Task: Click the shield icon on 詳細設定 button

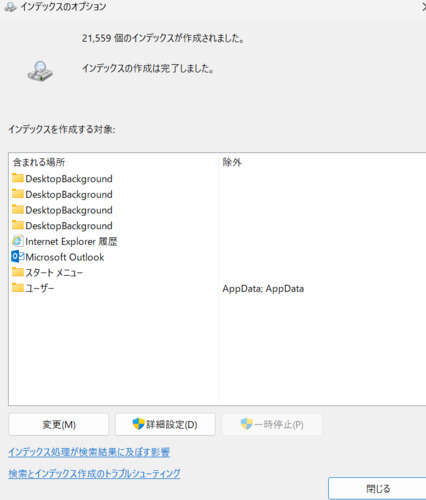Action: [138, 424]
